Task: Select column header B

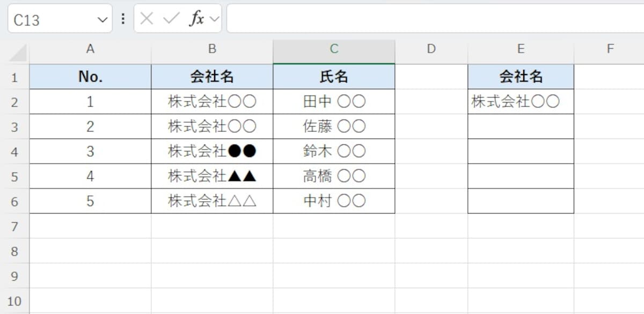Action: coord(212,49)
